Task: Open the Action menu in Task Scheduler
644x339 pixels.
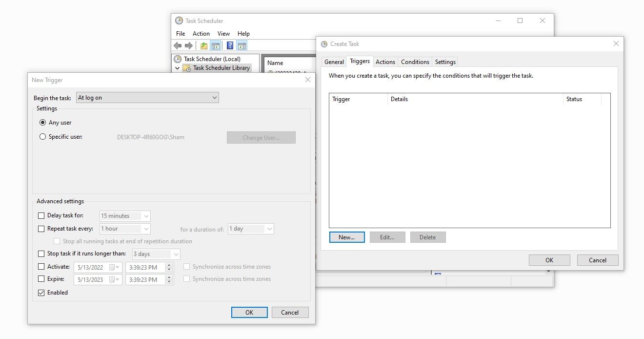Action: (201, 34)
